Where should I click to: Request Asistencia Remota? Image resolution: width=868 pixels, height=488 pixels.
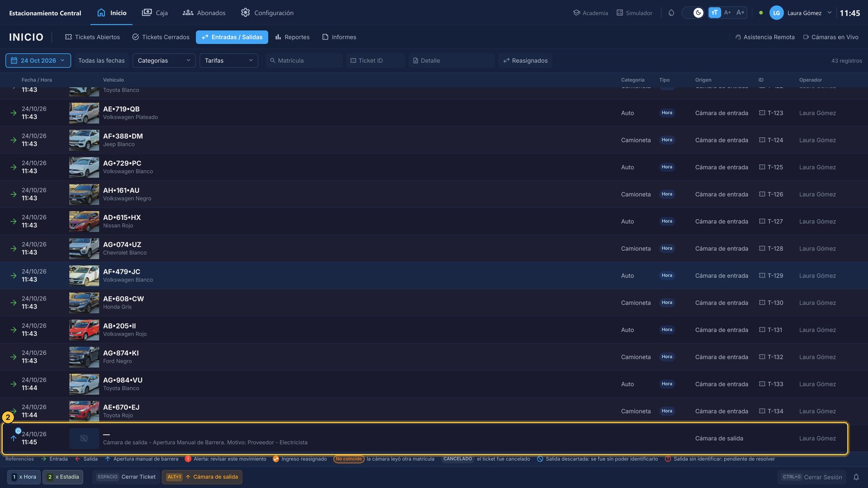[765, 37]
